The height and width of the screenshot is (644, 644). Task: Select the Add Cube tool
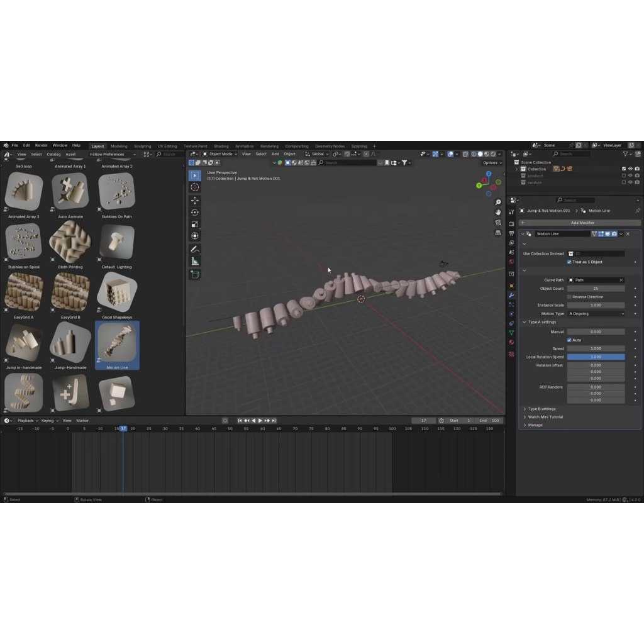click(x=195, y=274)
